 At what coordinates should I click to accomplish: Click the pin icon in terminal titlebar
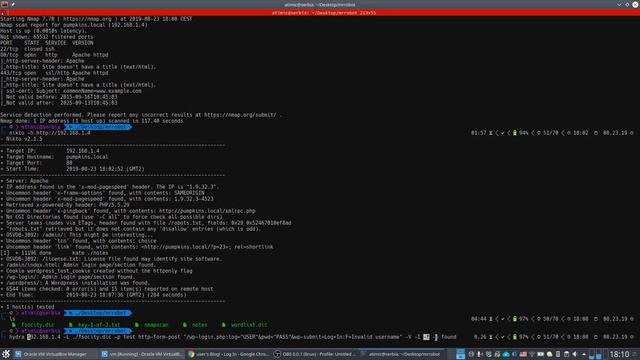(13, 4)
